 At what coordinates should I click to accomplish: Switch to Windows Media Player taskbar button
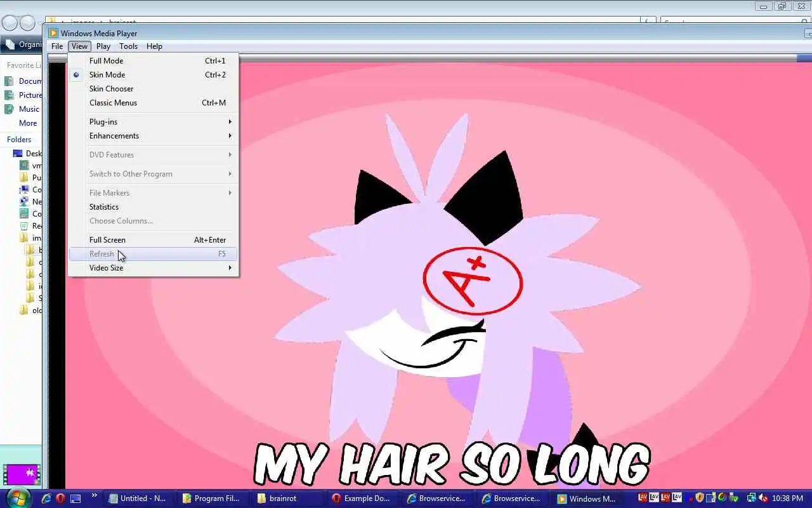587,498
